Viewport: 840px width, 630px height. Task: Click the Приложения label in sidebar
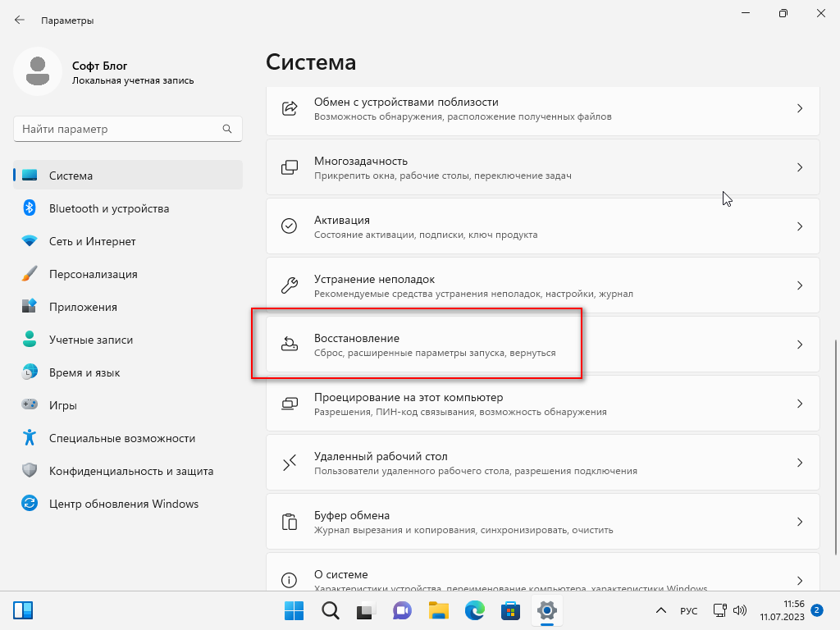(83, 307)
